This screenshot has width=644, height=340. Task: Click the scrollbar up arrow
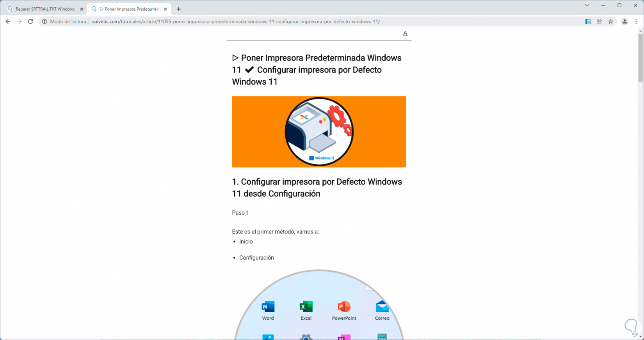pyautogui.click(x=640, y=31)
